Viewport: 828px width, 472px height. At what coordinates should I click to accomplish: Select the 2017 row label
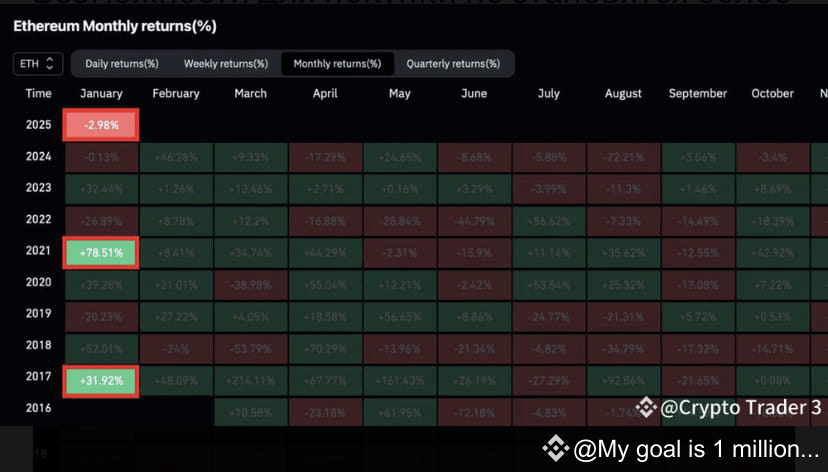[x=39, y=376]
